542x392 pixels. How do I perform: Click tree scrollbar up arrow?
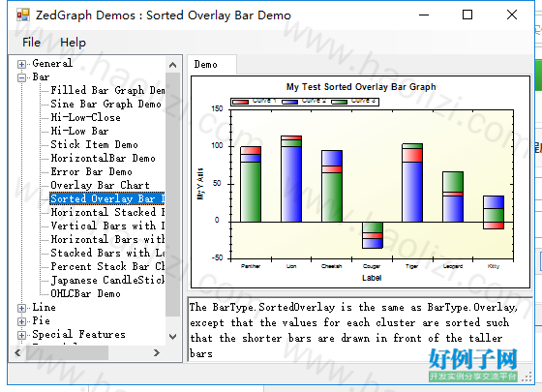[x=173, y=65]
